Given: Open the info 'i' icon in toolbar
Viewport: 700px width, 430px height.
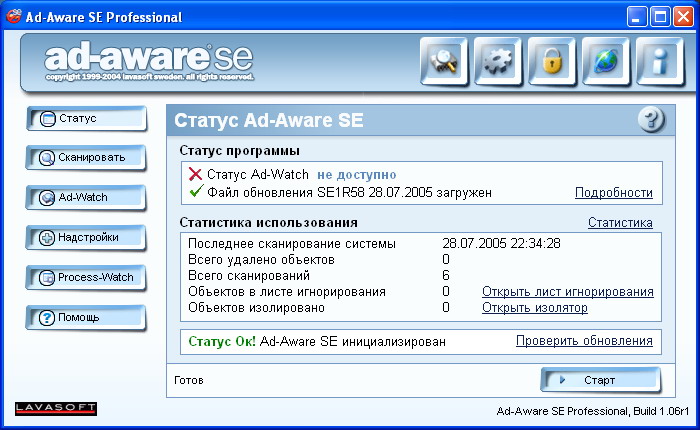Looking at the screenshot, I should [661, 62].
